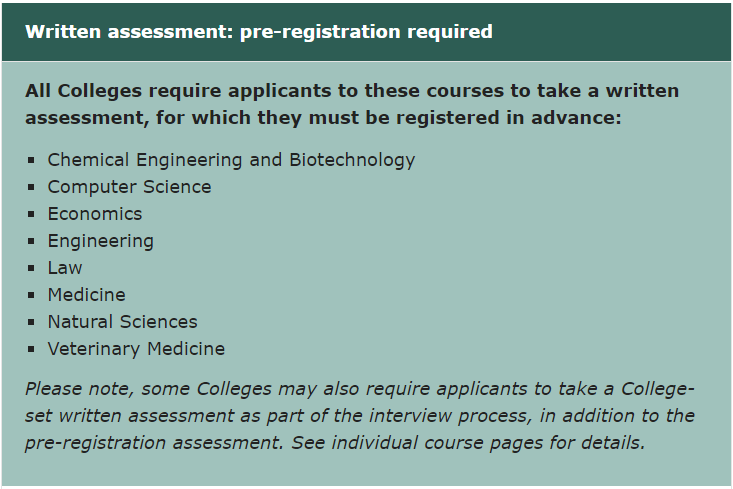Click the Veterinary Medicine entry
The image size is (733, 489).
(136, 349)
